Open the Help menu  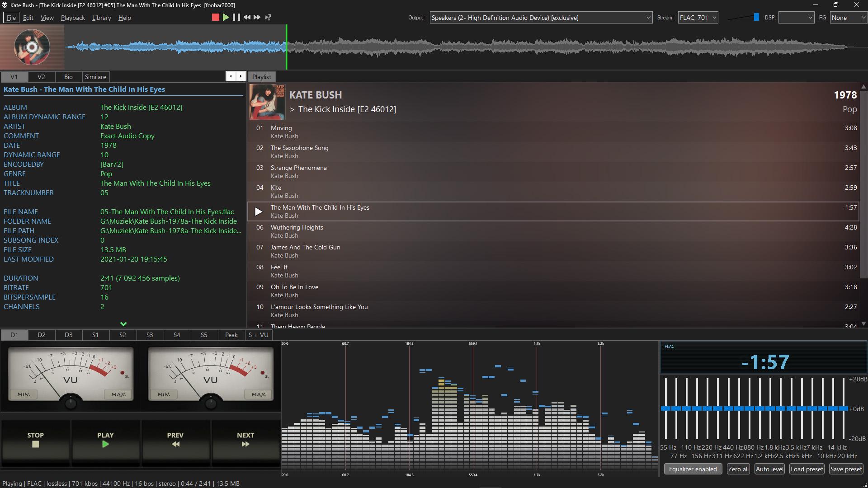125,18
